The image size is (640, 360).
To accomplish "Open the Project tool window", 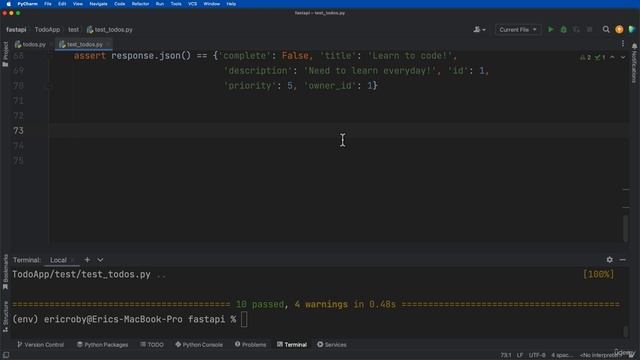I will click(x=5, y=54).
